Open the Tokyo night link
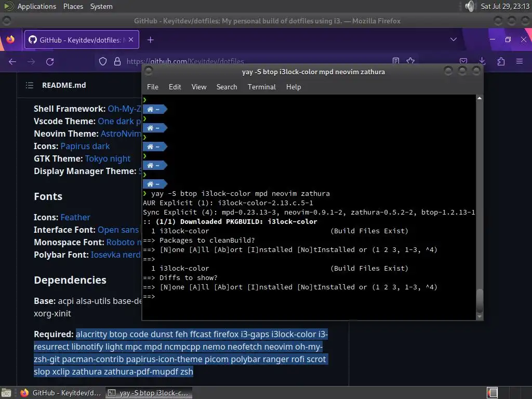This screenshot has height=399, width=532. point(108,159)
